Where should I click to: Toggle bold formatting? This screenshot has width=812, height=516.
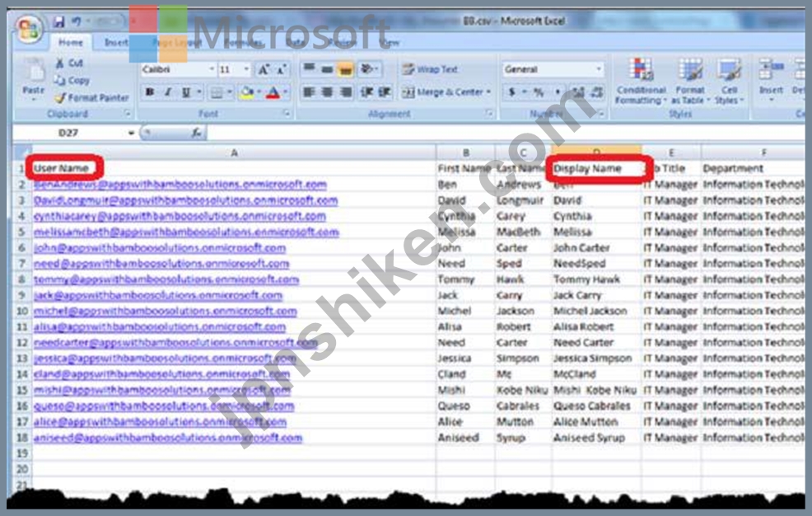tap(150, 92)
